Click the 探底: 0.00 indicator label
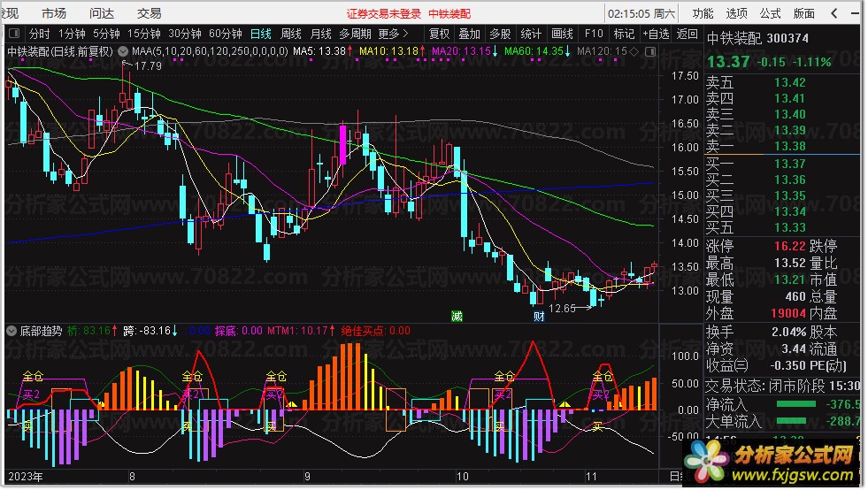 pos(239,331)
